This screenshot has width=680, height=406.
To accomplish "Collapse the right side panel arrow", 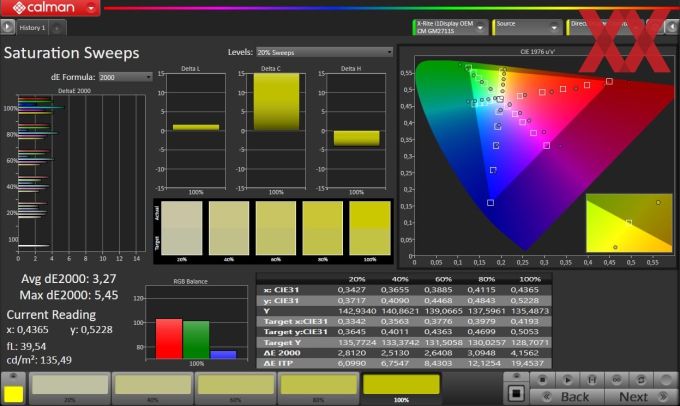I will [x=672, y=27].
